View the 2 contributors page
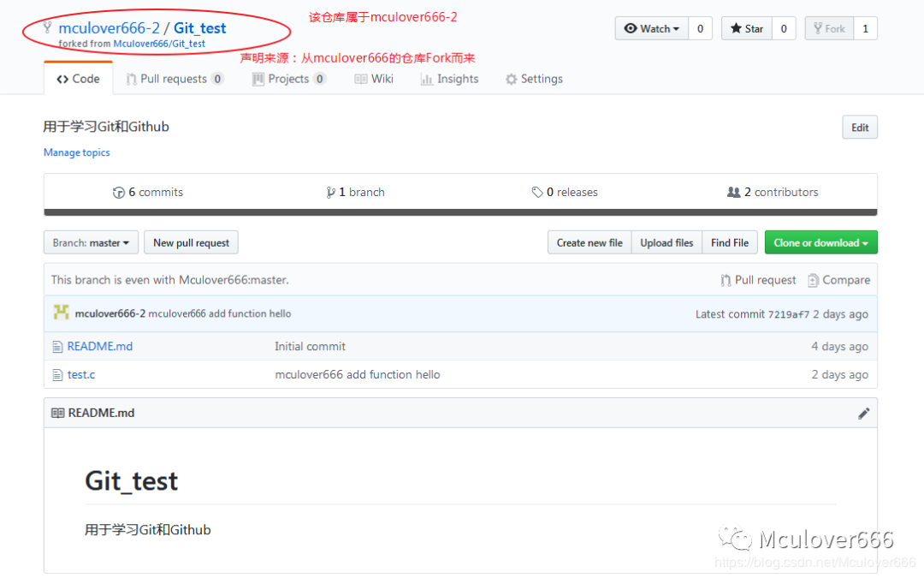Image resolution: width=924 pixels, height=578 pixels. pos(773,192)
